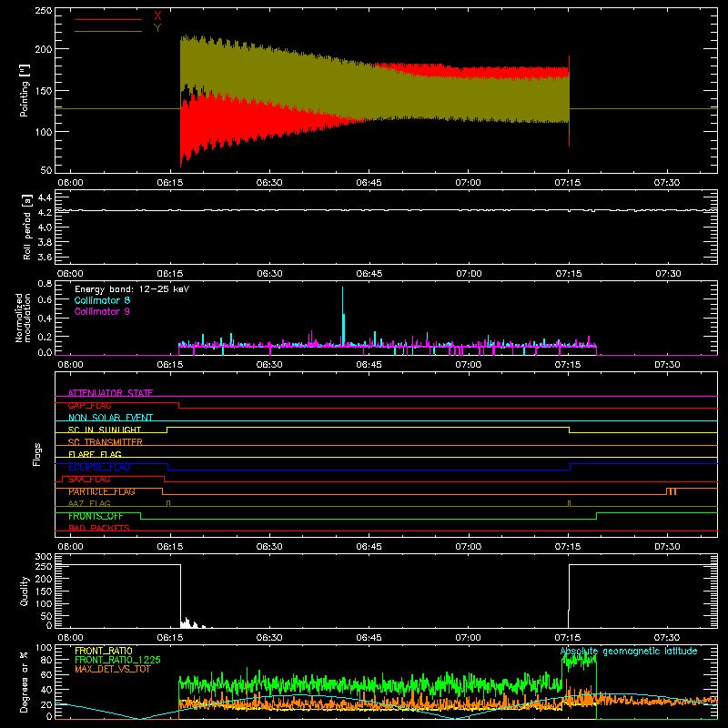Viewport: 728px width, 728px height.
Task: Click the 06:30 label under modulation plot
Action: (269, 365)
